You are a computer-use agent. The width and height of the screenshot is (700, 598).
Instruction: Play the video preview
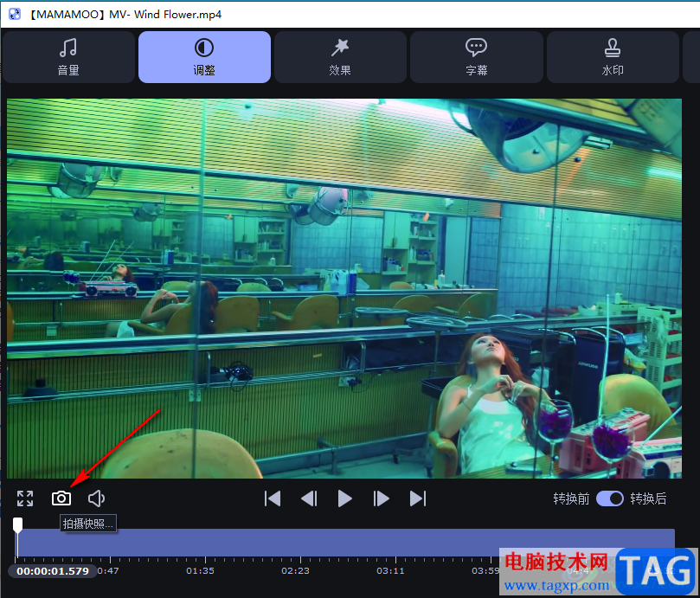(x=344, y=498)
